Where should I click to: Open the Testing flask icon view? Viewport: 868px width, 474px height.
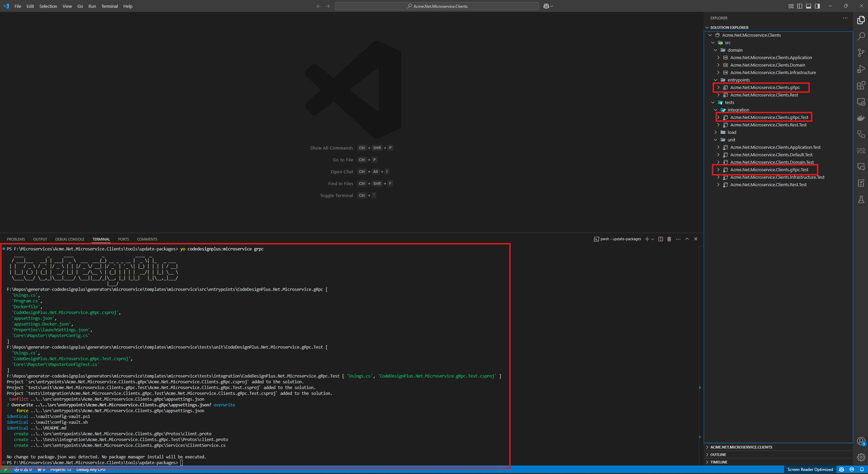point(861,199)
